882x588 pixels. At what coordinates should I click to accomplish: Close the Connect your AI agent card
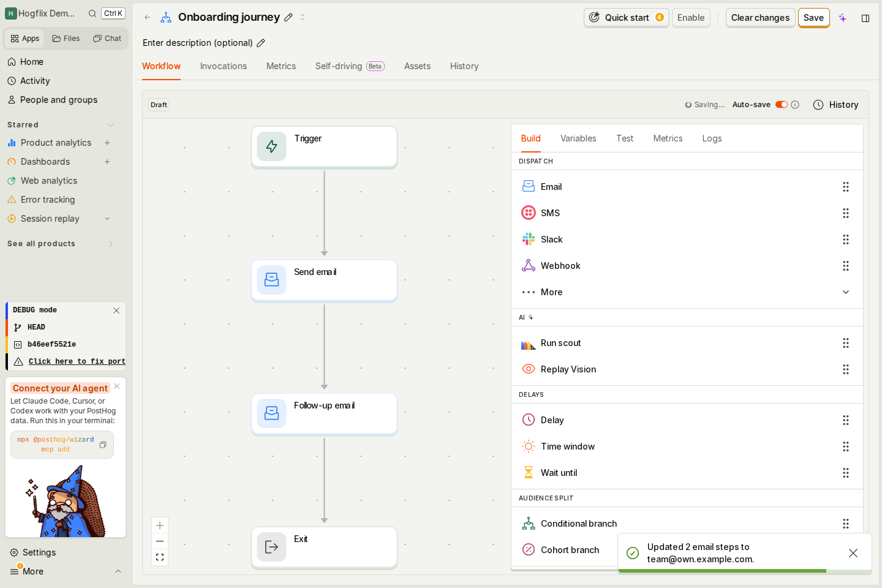117,386
